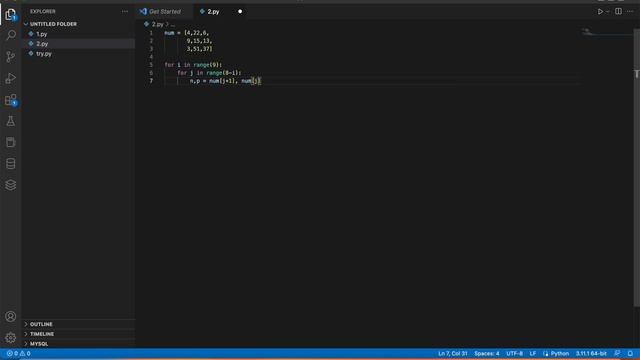640x360 pixels.
Task: Change encoding via UTF-8
Action: [x=514, y=353]
